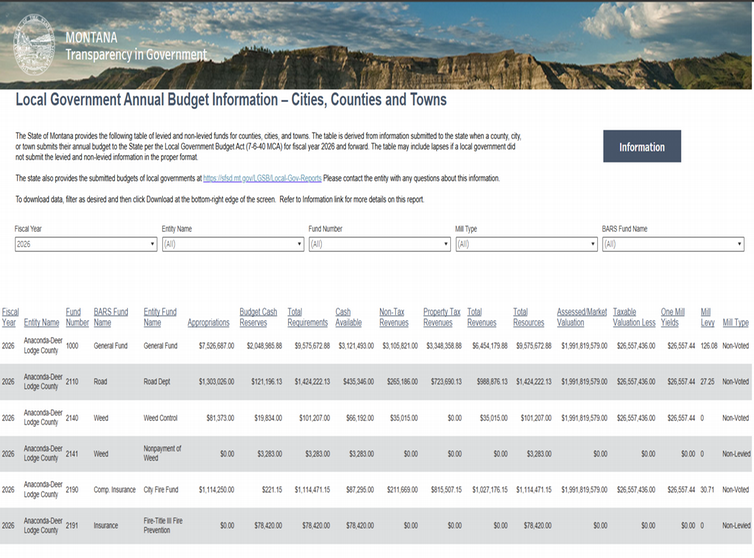This screenshot has height=558, width=754.
Task: Sort by the Mill Levy column header
Action: coord(707,317)
